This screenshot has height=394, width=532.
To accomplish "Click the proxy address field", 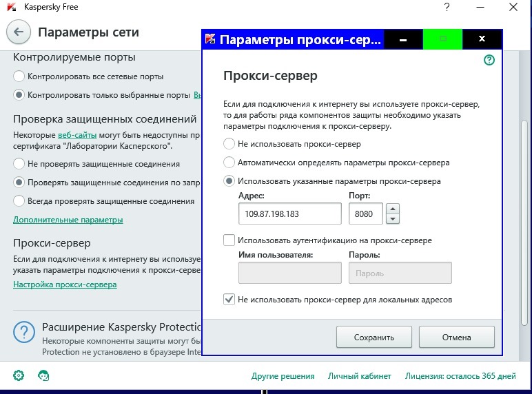I will 289,214.
